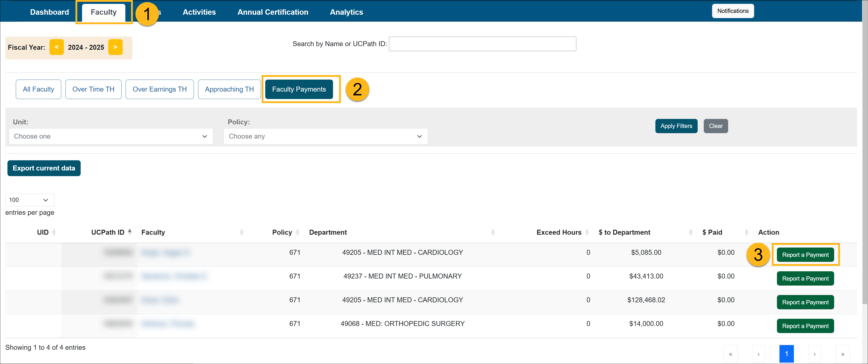Open the Policy filter dropdown
Image resolution: width=868 pixels, height=364 pixels.
tap(326, 136)
